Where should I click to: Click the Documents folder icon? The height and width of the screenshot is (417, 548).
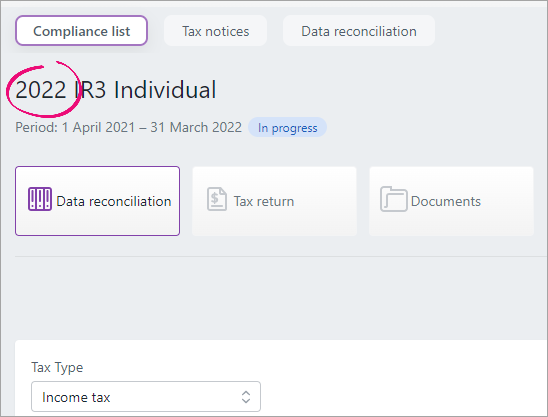coord(394,199)
